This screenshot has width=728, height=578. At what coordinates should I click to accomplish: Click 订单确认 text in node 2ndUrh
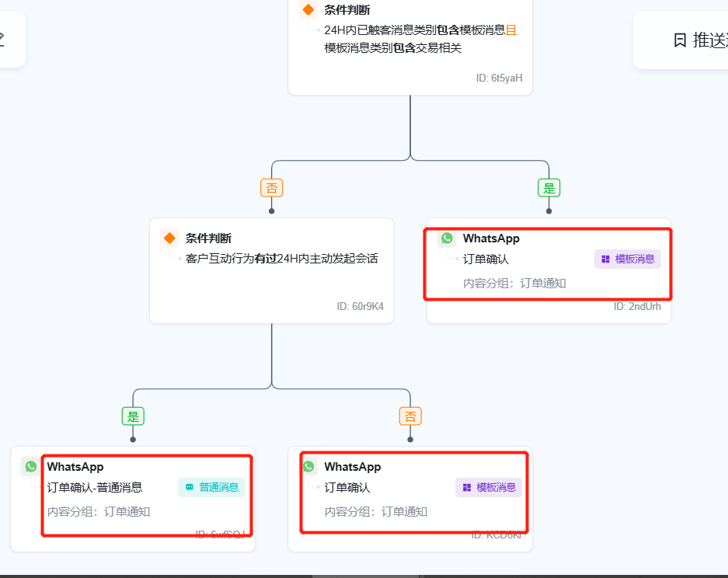point(486,259)
